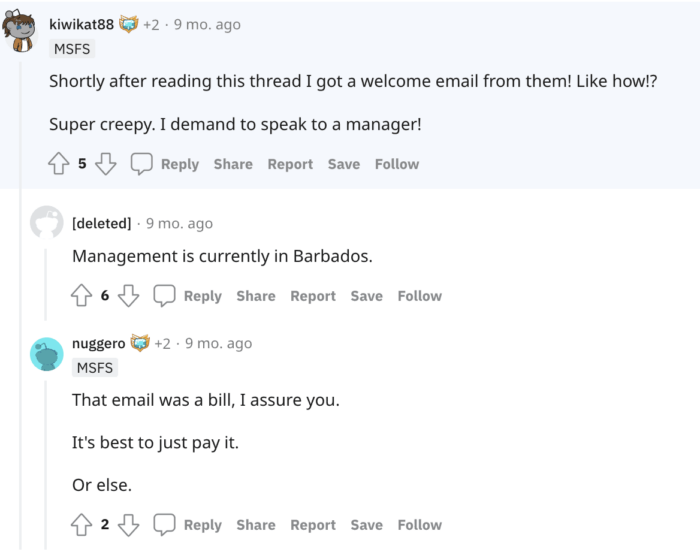The height and width of the screenshot is (555, 700).
Task: Upvote kiwikat88's comment
Action: click(58, 164)
